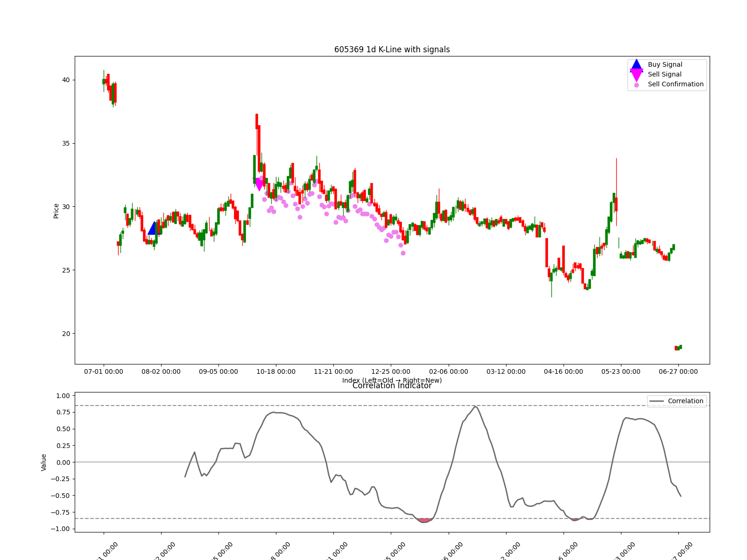The image size is (747, 560).
Task: Click the correlation tick label '0.75'
Action: coord(63,412)
